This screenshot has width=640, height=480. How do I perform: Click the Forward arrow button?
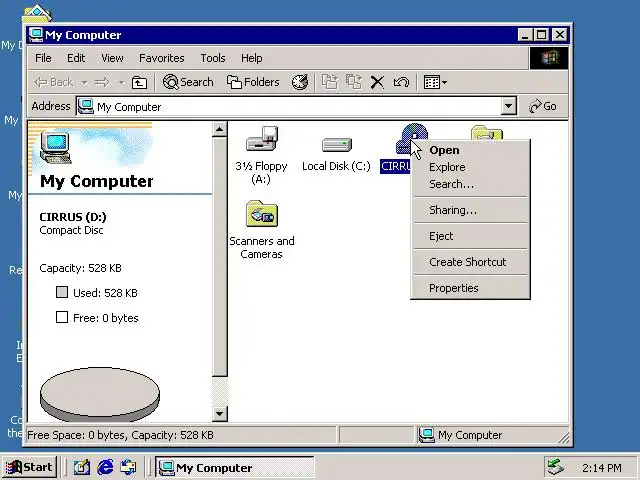(x=102, y=82)
